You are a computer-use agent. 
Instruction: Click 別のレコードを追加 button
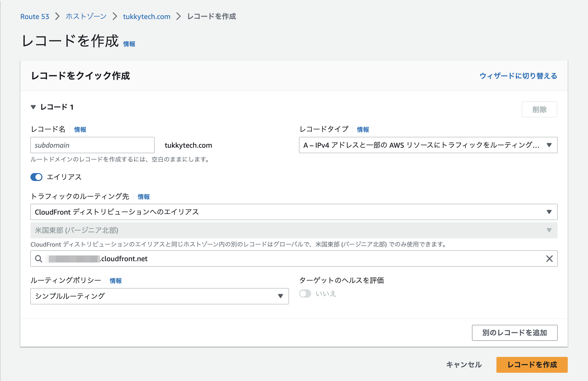click(x=514, y=333)
